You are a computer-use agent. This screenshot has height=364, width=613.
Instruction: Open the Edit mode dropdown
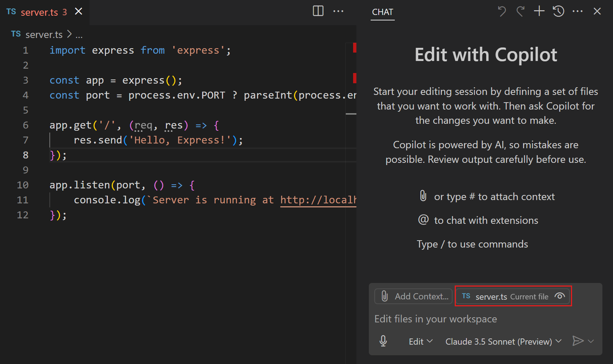(420, 341)
